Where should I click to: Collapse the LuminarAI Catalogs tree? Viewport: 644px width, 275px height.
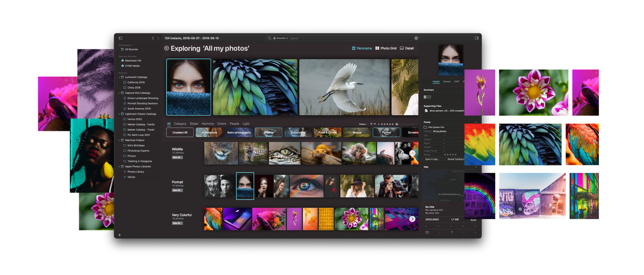click(119, 77)
